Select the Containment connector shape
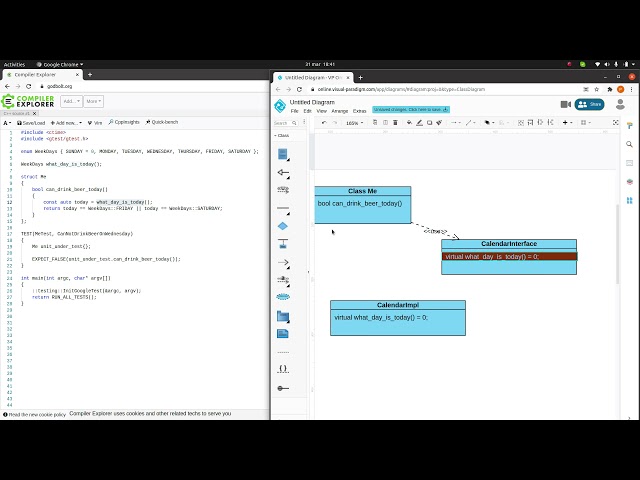The image size is (640, 480). [x=283, y=244]
